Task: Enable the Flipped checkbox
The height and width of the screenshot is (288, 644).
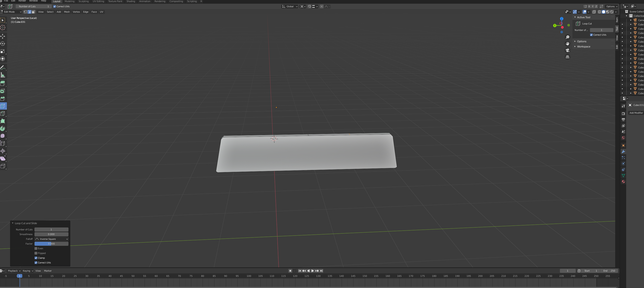Action: 36,253
